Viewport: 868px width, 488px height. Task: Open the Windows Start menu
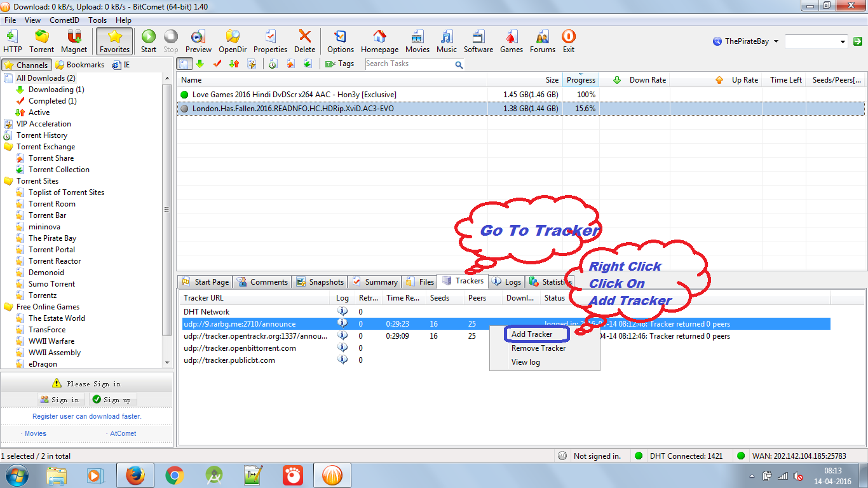17,475
